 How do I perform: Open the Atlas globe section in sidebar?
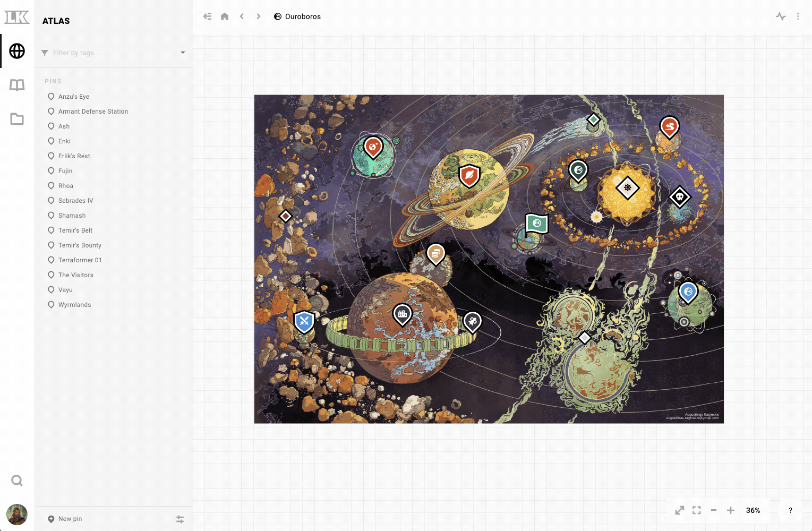[17, 51]
